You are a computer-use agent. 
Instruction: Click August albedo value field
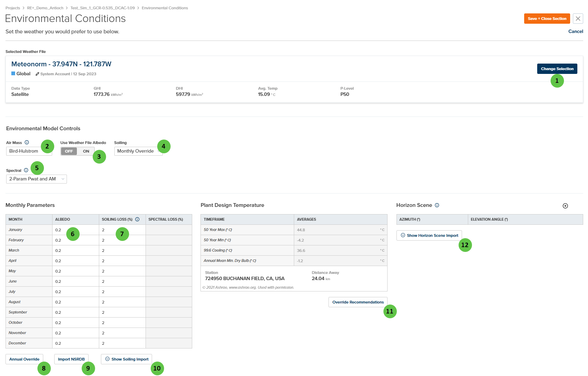[76, 302]
